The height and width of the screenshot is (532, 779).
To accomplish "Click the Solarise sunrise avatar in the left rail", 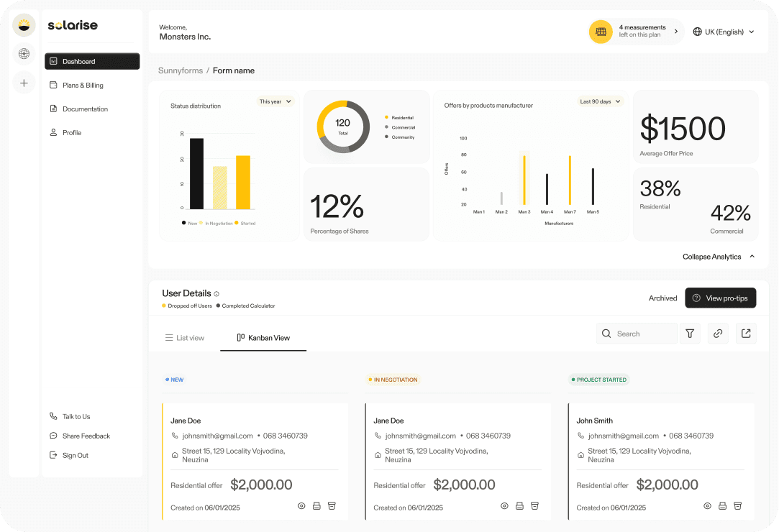I will (24, 24).
